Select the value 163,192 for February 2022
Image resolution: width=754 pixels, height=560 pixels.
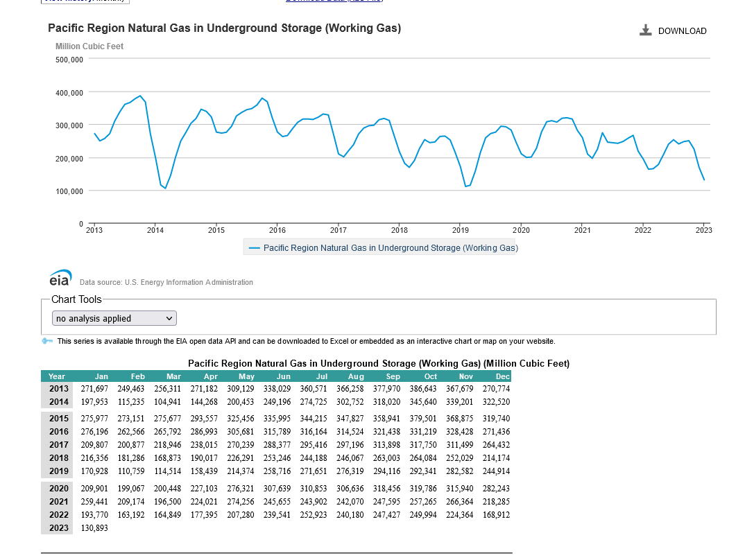[x=131, y=515]
